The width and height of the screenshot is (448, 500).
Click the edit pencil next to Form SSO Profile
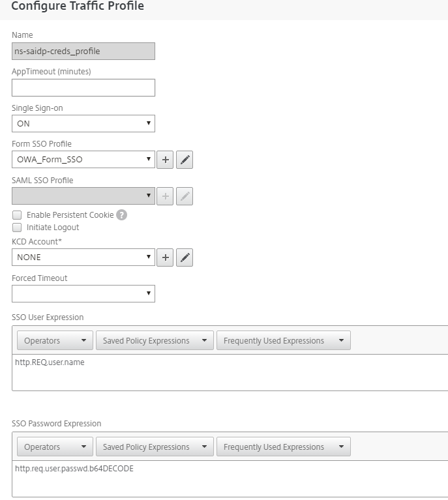click(x=185, y=160)
